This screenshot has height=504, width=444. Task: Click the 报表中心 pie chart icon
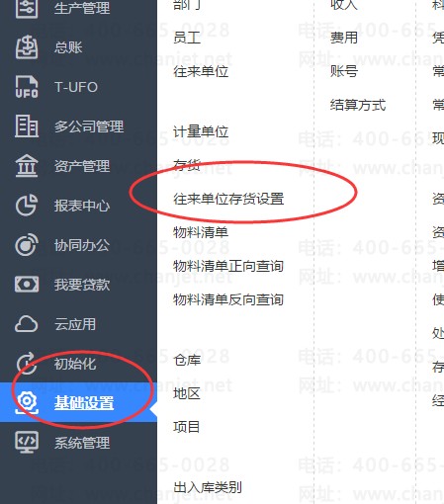click(x=27, y=206)
